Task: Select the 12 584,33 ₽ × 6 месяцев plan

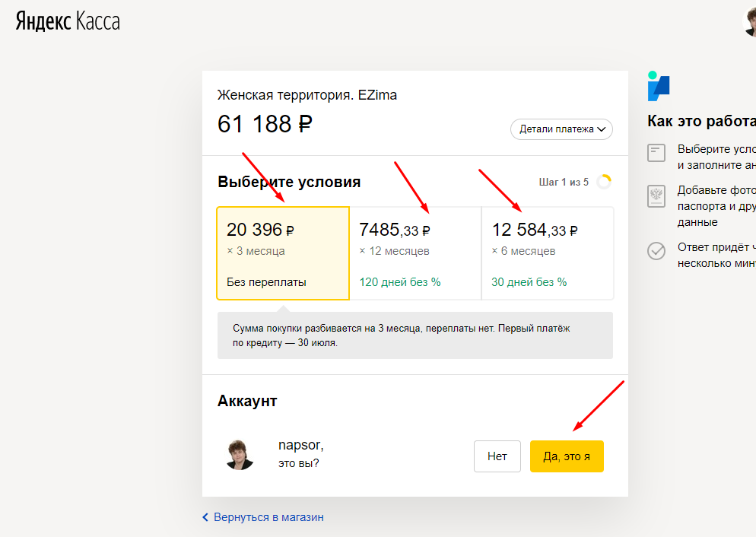Action: pos(548,253)
